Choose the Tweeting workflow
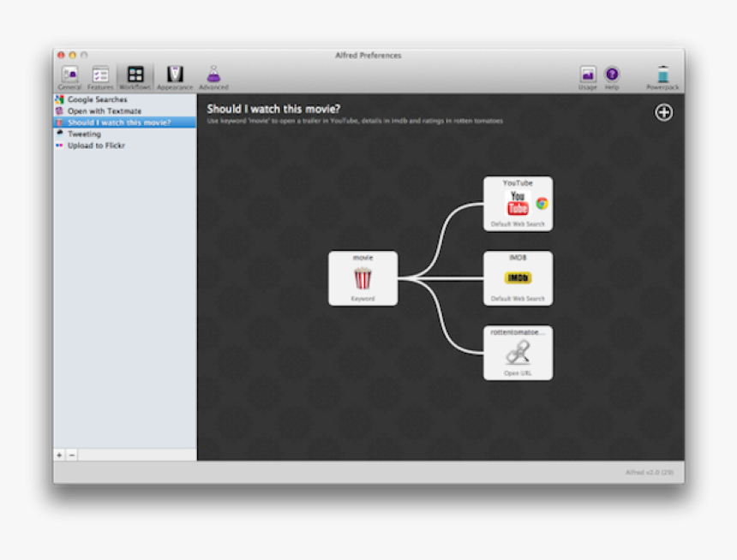The width and height of the screenshot is (737, 560). [x=84, y=134]
